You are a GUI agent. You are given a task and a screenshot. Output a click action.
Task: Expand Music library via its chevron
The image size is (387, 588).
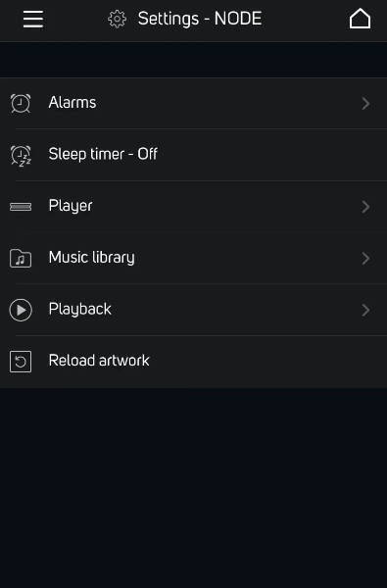(365, 259)
